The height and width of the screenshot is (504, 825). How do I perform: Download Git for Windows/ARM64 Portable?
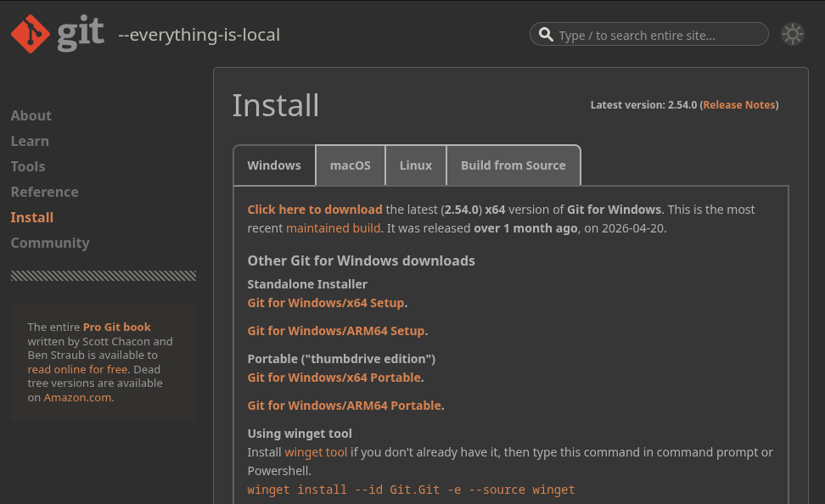click(x=344, y=406)
